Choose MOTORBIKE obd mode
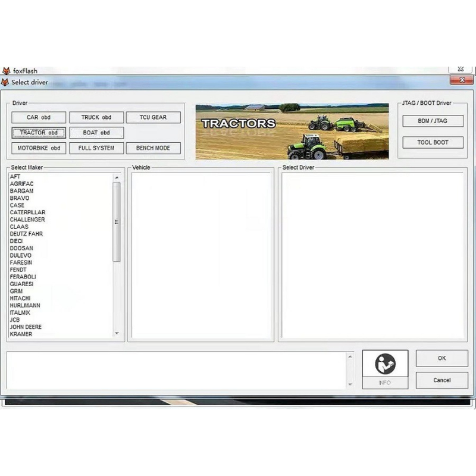 coord(38,148)
